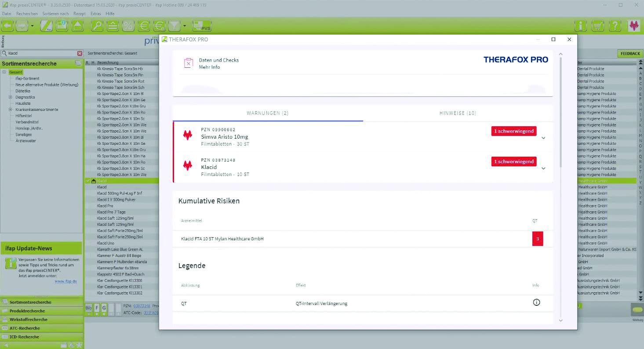
Task: Click '1 schwerwiegend' badge for Klacid
Action: 514,162
